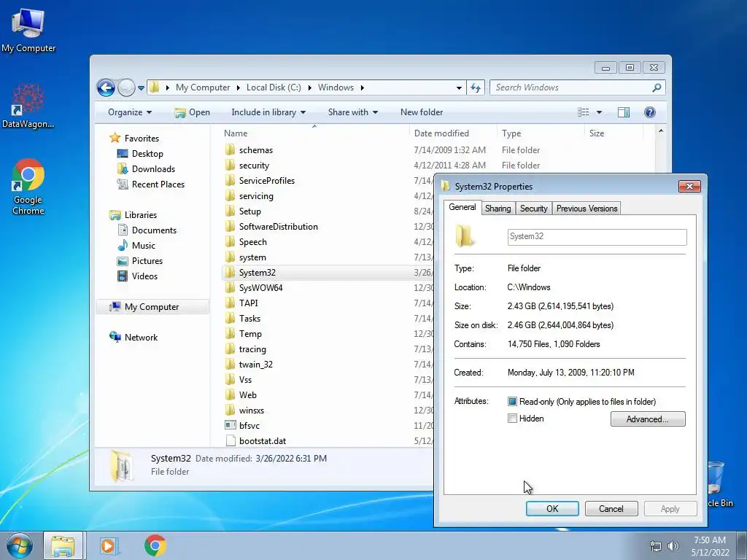
Task: Select Favorites in the navigation pane
Action: click(142, 138)
